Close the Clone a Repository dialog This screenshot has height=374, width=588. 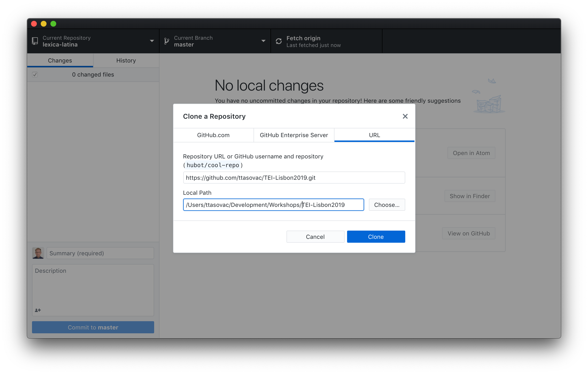click(x=405, y=116)
